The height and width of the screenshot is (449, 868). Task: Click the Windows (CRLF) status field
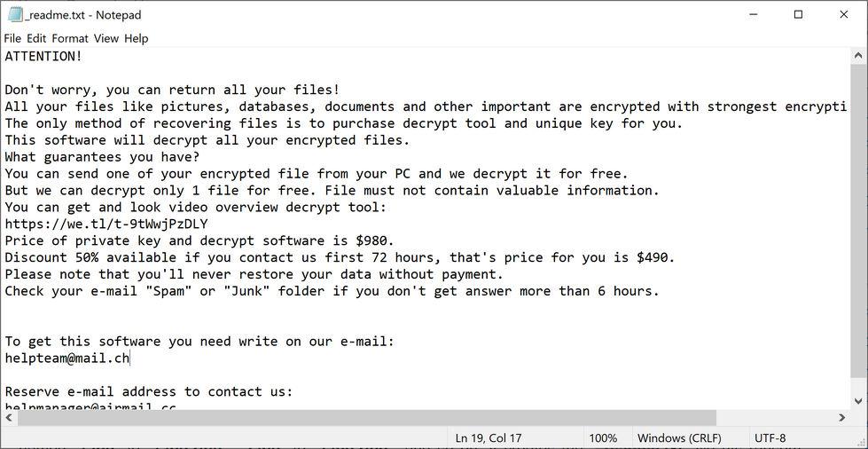tap(679, 438)
